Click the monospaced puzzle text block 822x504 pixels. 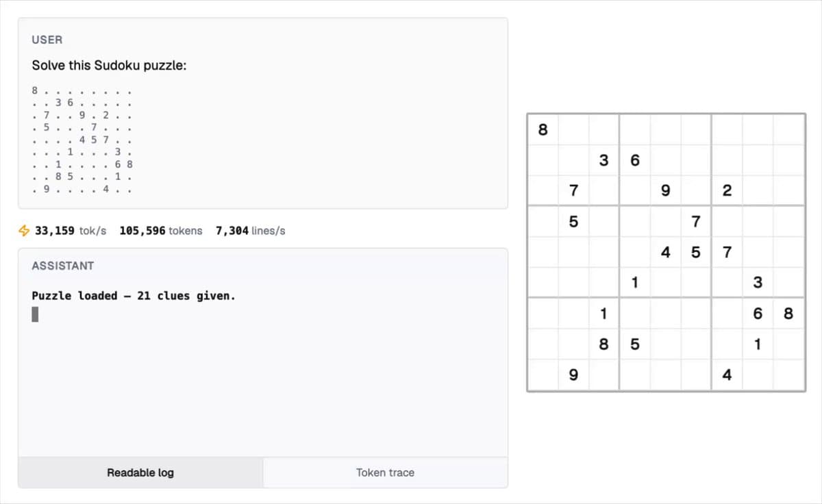coord(82,140)
